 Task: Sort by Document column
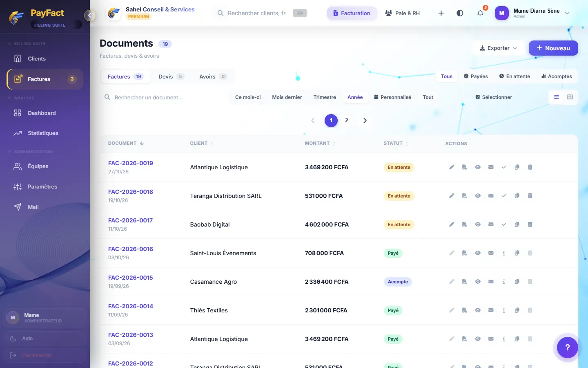pos(126,144)
